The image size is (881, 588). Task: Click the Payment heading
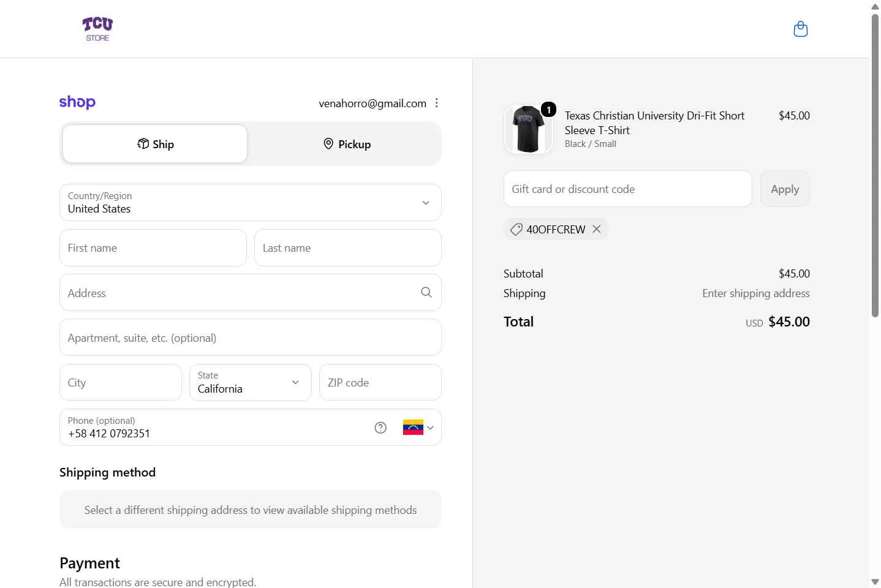coord(89,563)
